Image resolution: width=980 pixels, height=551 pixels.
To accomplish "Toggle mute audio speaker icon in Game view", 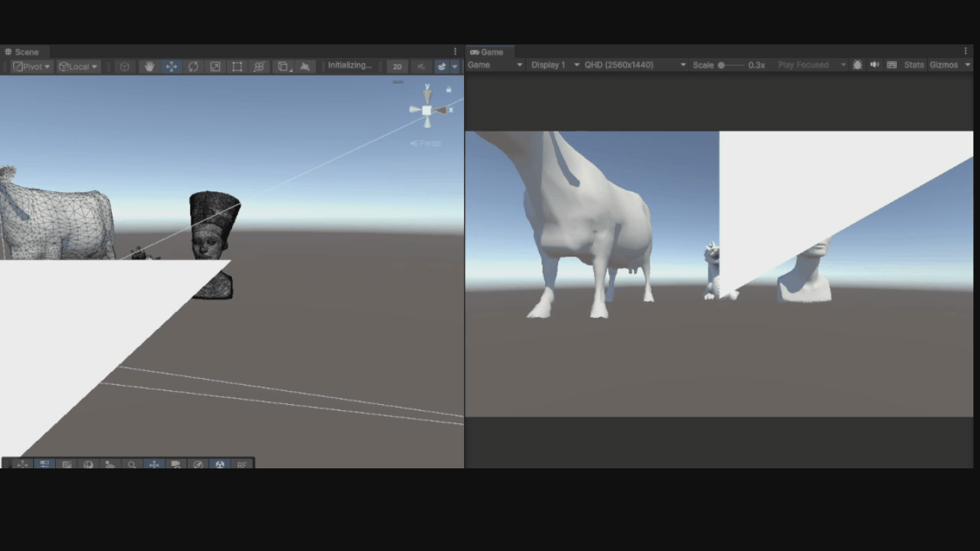I will click(x=874, y=65).
